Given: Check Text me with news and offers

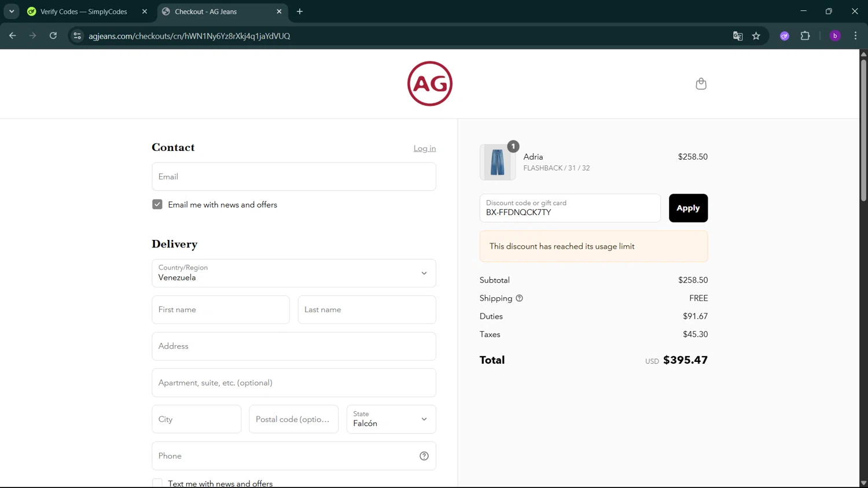Looking at the screenshot, I should click(157, 483).
